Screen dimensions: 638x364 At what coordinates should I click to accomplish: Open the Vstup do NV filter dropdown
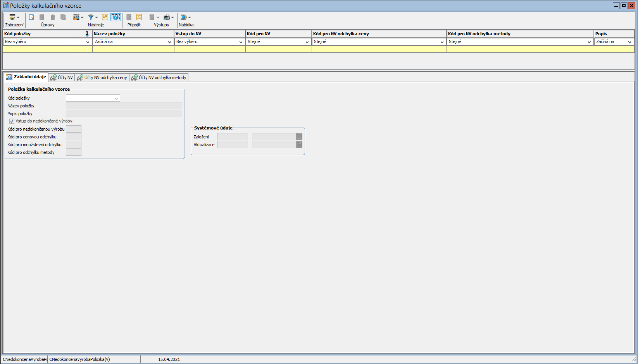pyautogui.click(x=241, y=42)
